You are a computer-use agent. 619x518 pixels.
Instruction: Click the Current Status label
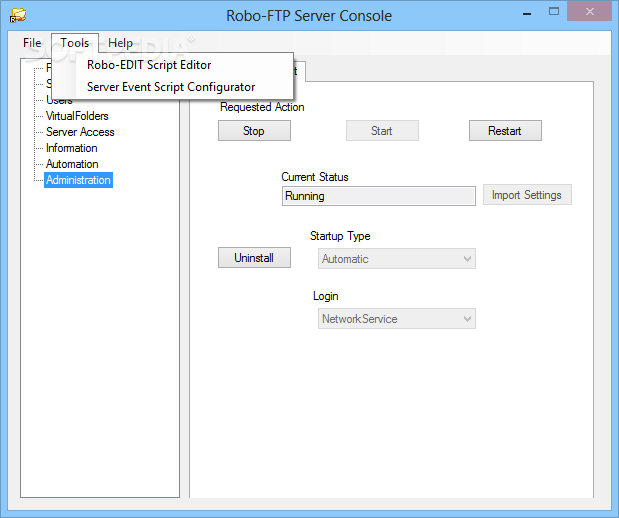(315, 177)
